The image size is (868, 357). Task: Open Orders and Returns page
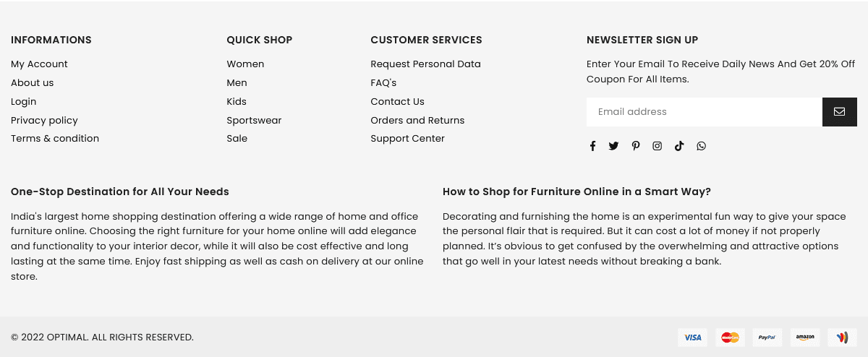(417, 121)
